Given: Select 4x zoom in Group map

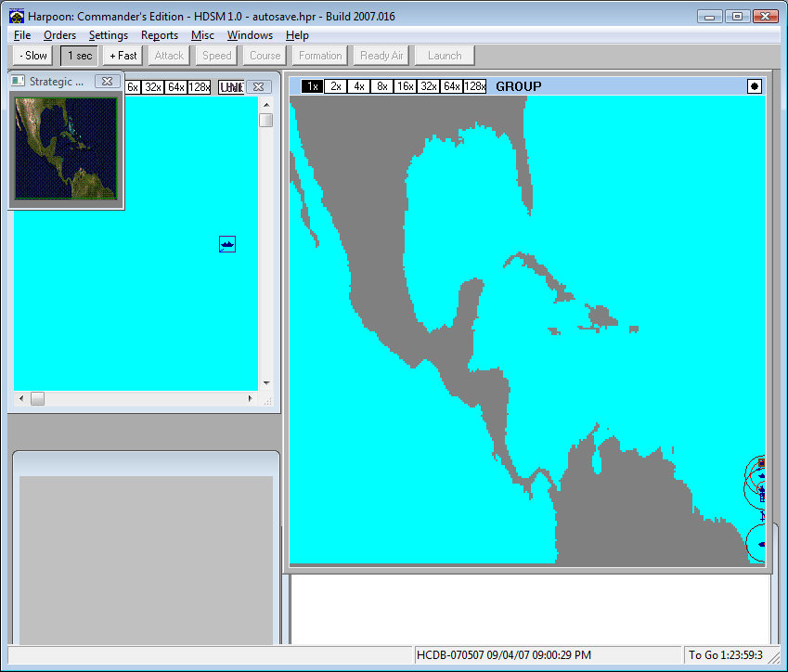Looking at the screenshot, I should [359, 86].
